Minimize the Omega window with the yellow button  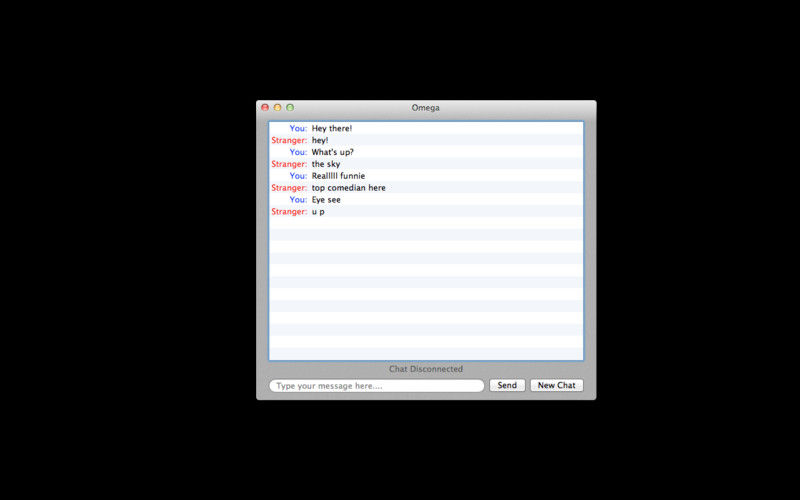point(278,107)
